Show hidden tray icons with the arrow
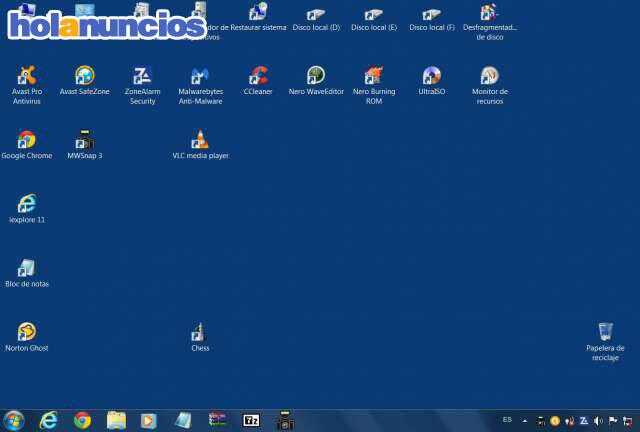 coord(525,421)
